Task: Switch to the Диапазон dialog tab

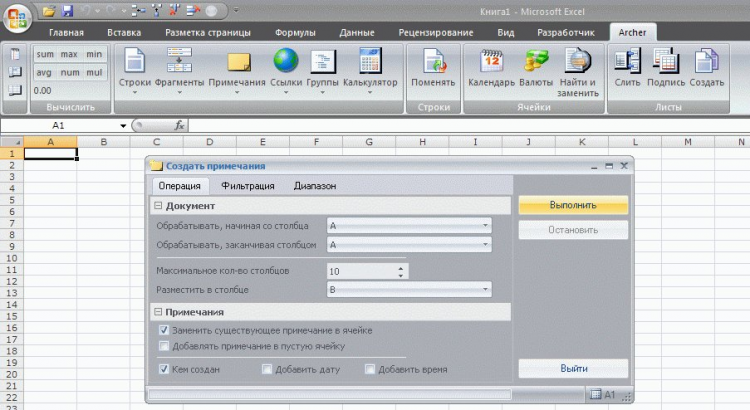Action: coord(315,186)
